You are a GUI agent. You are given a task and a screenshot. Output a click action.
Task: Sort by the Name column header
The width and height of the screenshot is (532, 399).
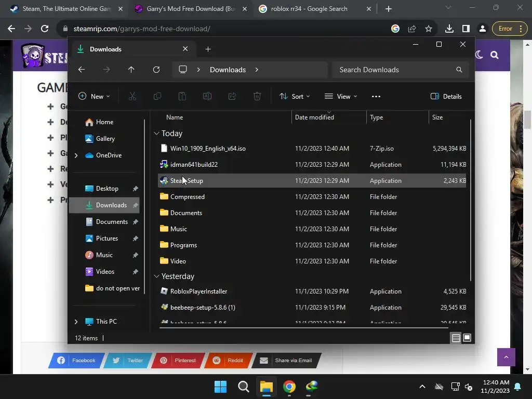175,117
